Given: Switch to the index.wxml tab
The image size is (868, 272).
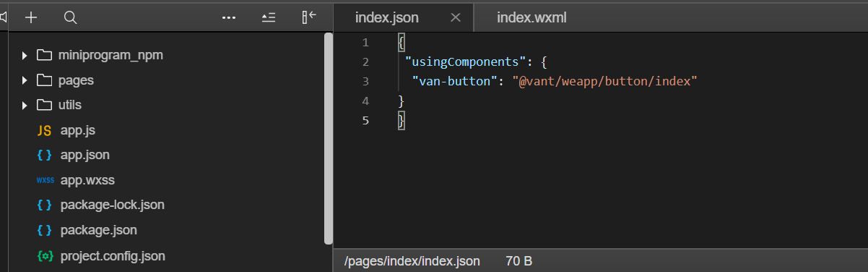Looking at the screenshot, I should click(531, 18).
